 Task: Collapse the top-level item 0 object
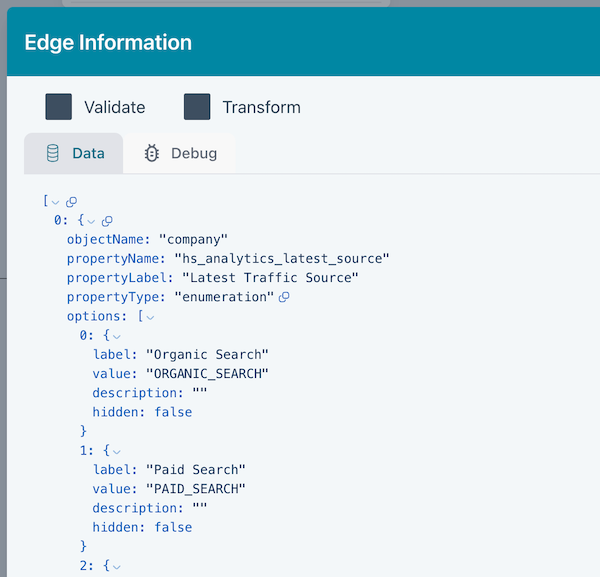pyautogui.click(x=91, y=221)
